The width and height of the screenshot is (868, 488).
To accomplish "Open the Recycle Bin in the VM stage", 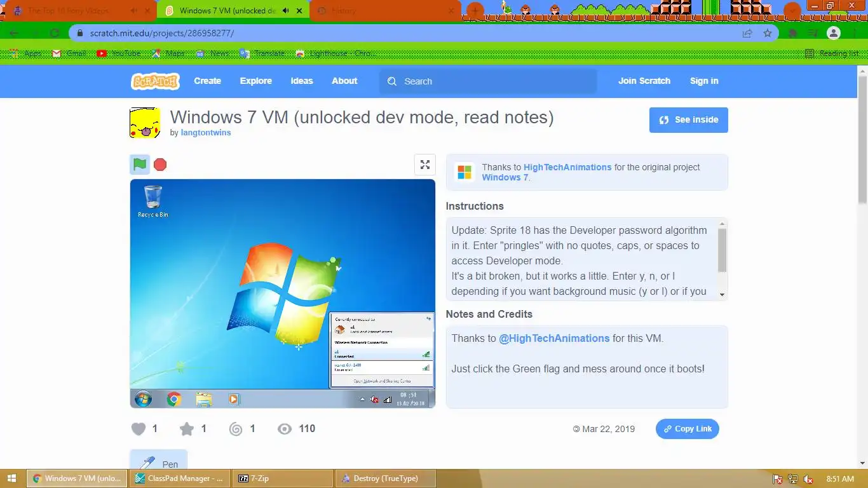I will (x=153, y=201).
